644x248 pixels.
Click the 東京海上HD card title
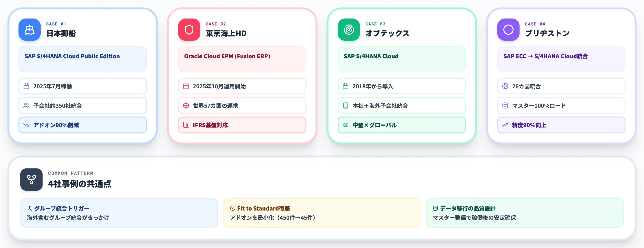[x=226, y=33]
